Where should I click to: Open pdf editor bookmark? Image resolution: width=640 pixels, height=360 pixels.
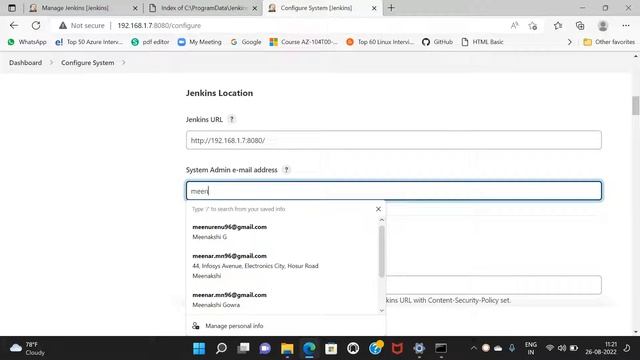click(150, 42)
